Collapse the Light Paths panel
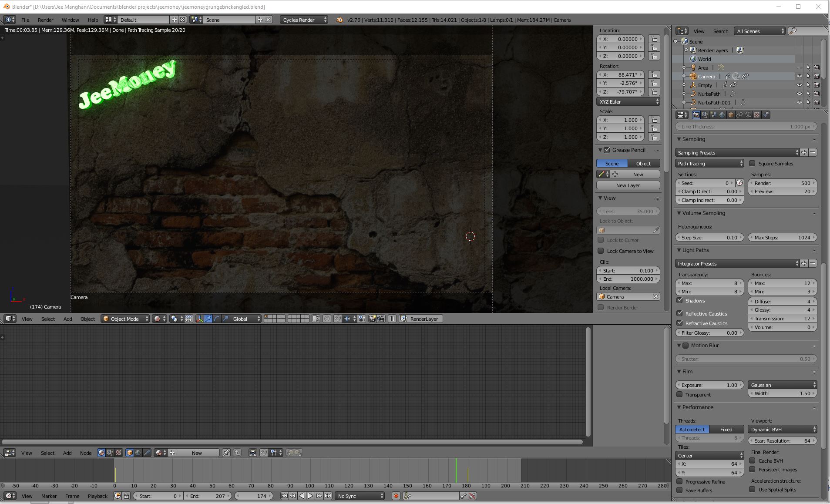This screenshot has height=504, width=830. (679, 250)
